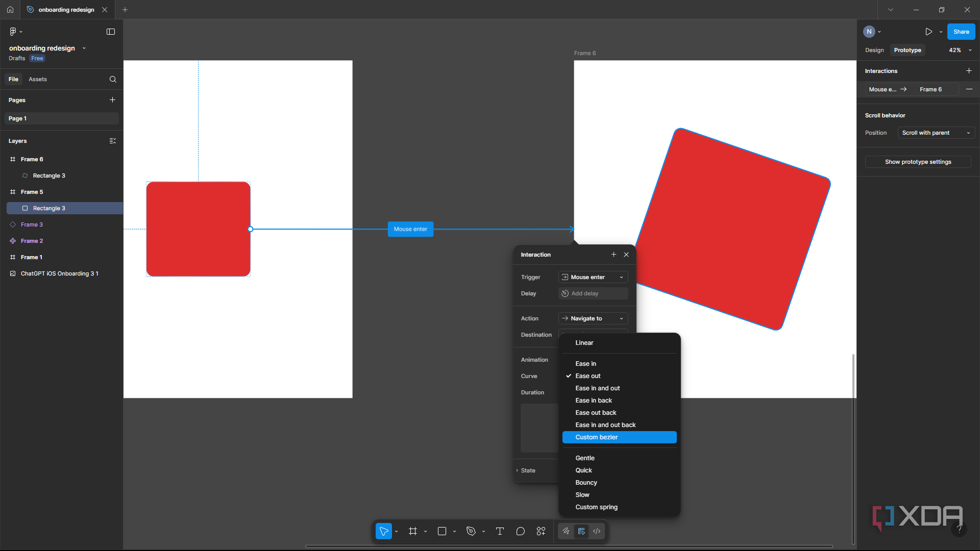Open the Trigger Mouse enter dropdown
Image resolution: width=980 pixels, height=551 pixels.
click(593, 277)
